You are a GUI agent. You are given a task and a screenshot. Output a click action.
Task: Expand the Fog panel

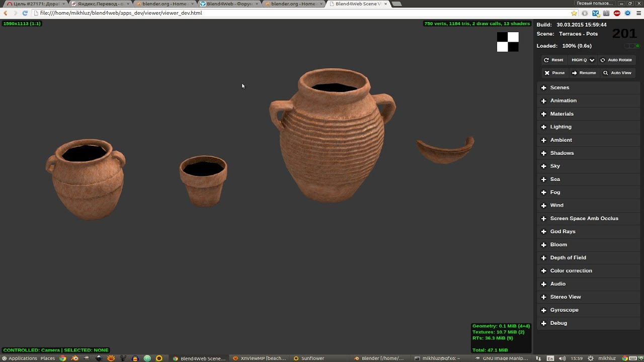click(x=588, y=192)
